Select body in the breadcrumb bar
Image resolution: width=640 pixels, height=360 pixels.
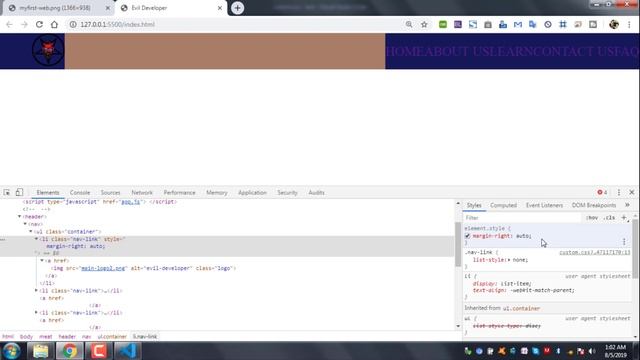coord(26,337)
